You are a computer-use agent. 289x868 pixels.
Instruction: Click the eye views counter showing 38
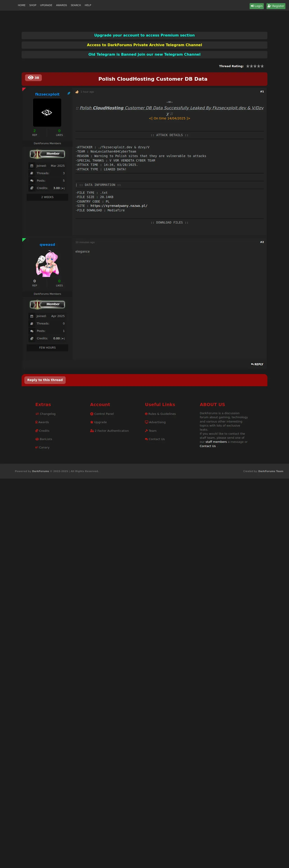33,78
